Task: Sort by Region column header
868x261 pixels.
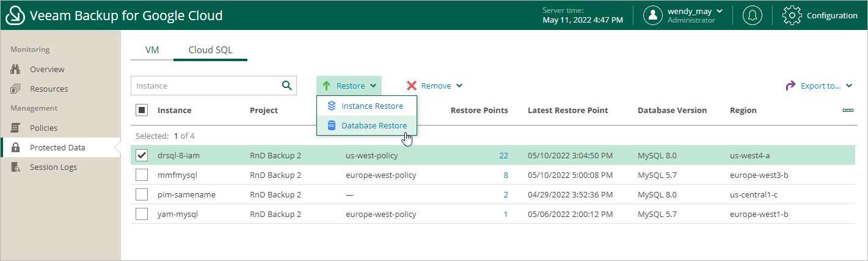Action: coord(743,111)
